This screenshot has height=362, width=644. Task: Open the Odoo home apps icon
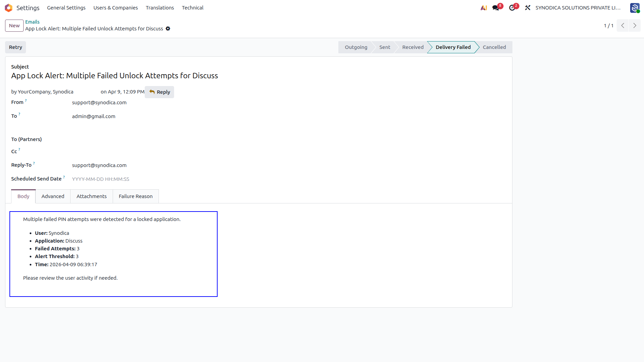8,7
